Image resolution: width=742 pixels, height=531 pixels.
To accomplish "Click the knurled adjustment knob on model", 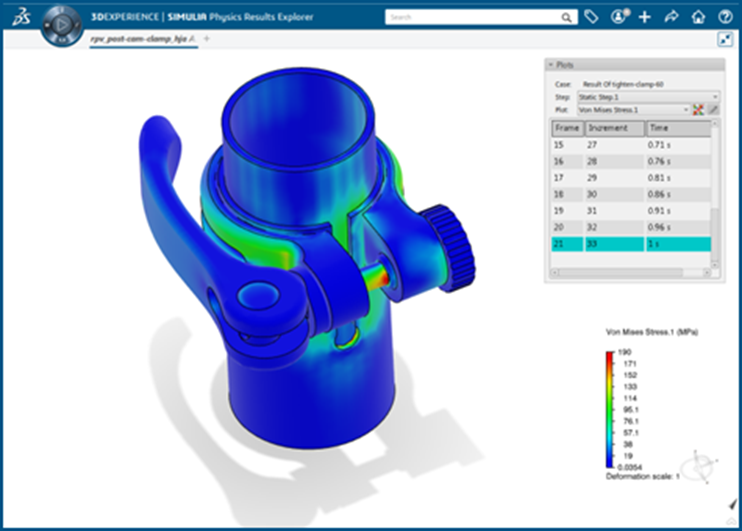I will (450, 246).
